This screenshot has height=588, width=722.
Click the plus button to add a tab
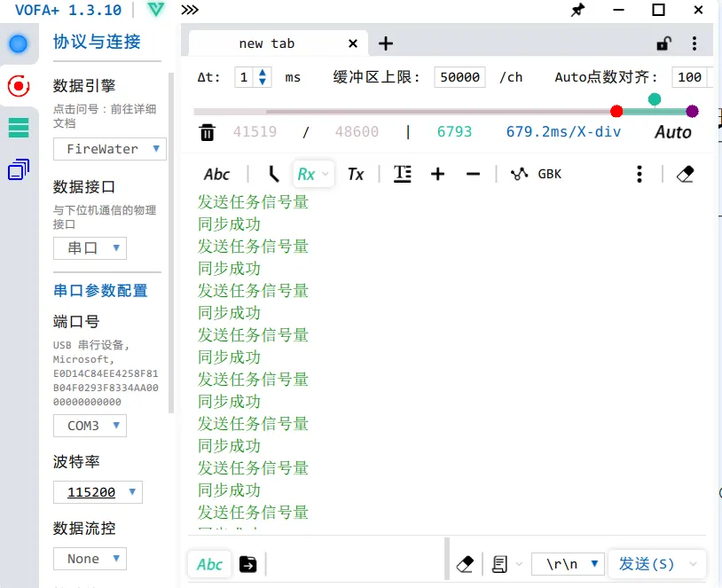[385, 42]
